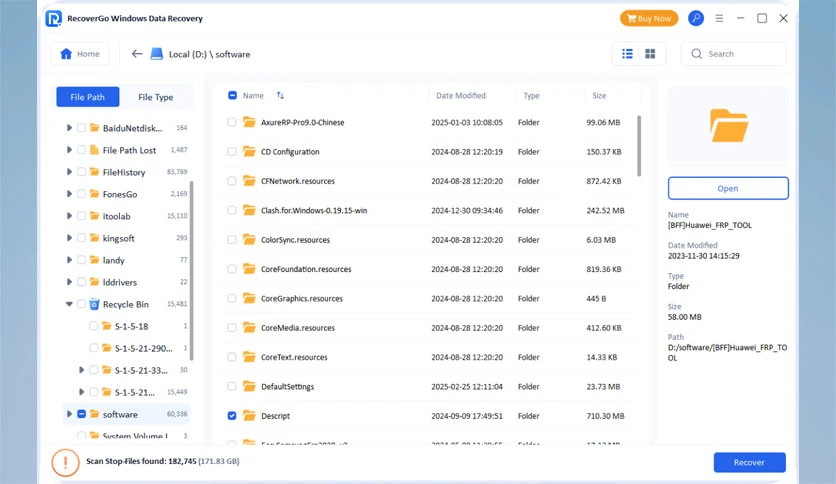
Task: Click the Buy Now cart button
Action: point(649,18)
